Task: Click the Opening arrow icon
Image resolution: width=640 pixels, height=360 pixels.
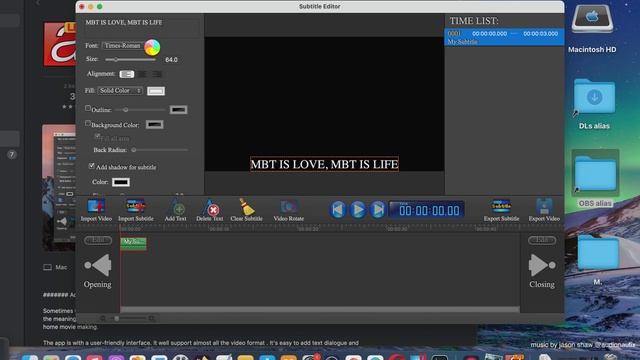Action: pos(98,265)
